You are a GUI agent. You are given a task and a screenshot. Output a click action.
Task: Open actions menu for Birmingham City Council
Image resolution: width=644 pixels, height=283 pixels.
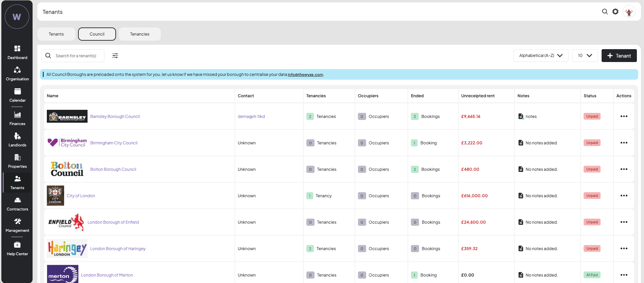click(624, 143)
